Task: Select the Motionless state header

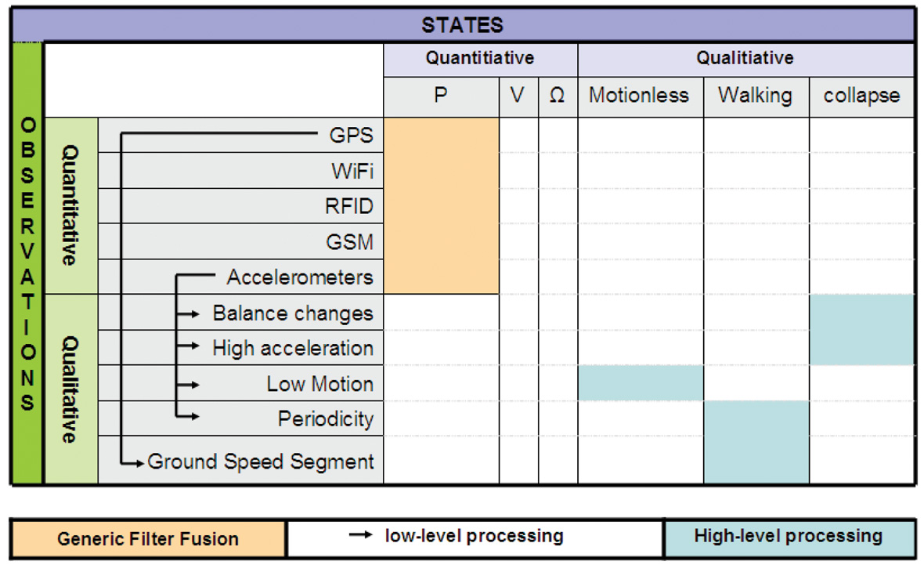Action: tap(640, 97)
